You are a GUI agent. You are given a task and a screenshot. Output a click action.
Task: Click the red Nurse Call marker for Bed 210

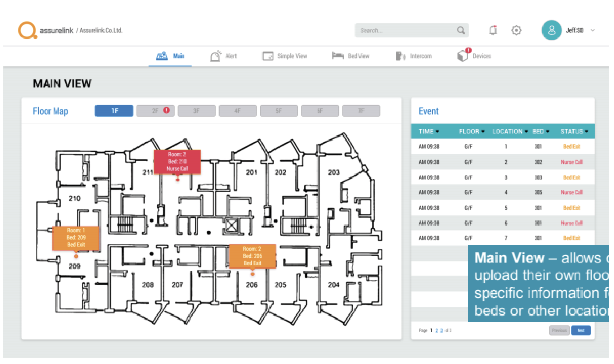pyautogui.click(x=177, y=162)
